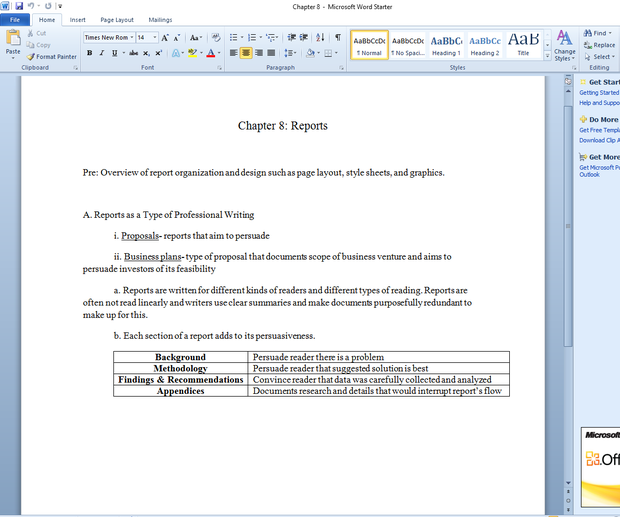The height and width of the screenshot is (517, 620).
Task: Apply red font color
Action: (x=211, y=53)
